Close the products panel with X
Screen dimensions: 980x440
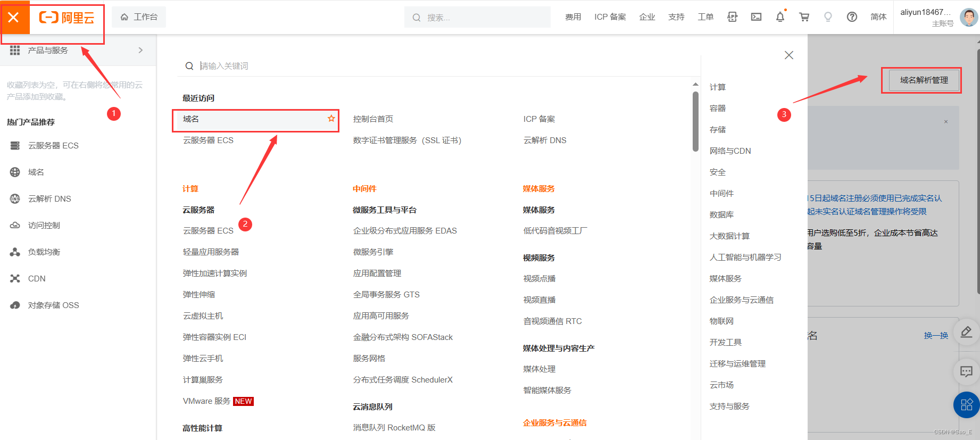click(x=789, y=55)
